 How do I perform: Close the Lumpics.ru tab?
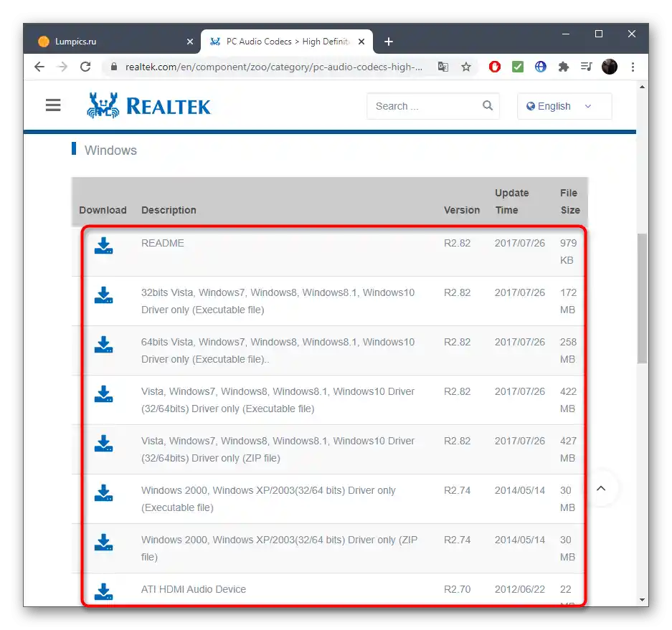190,42
